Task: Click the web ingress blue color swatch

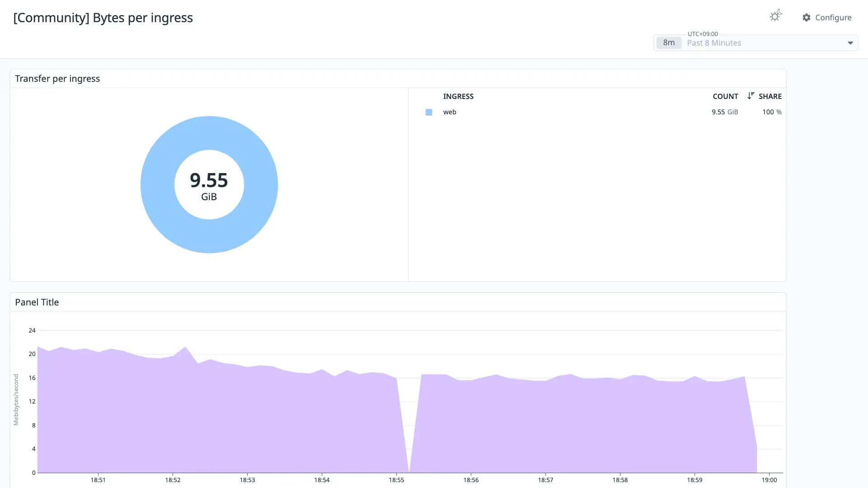Action: click(429, 112)
